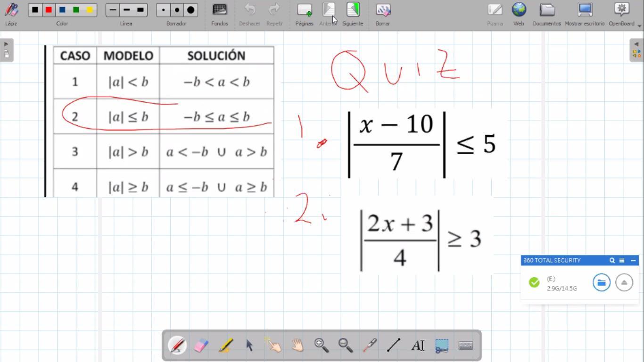This screenshot has width=644, height=362.
Task: Expand the right library panel
Action: point(636,50)
